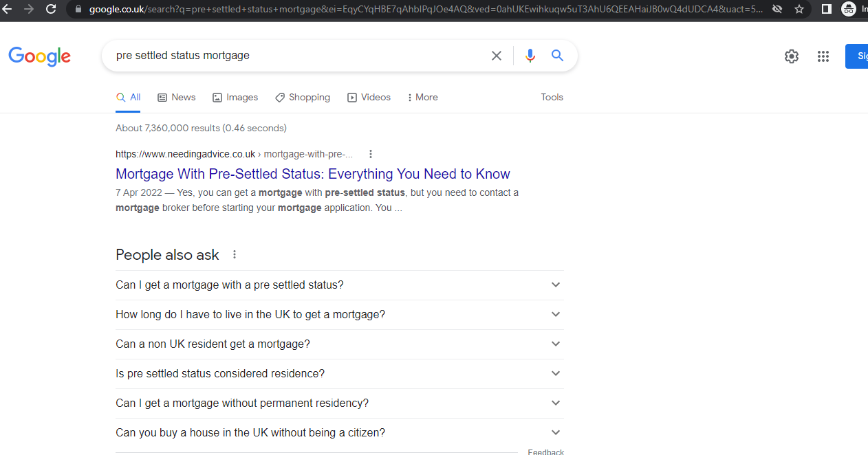Screen dimensions: 868x455
Task: Open 'Mortgage With Pre-Settled Status' result link
Action: [x=313, y=174]
